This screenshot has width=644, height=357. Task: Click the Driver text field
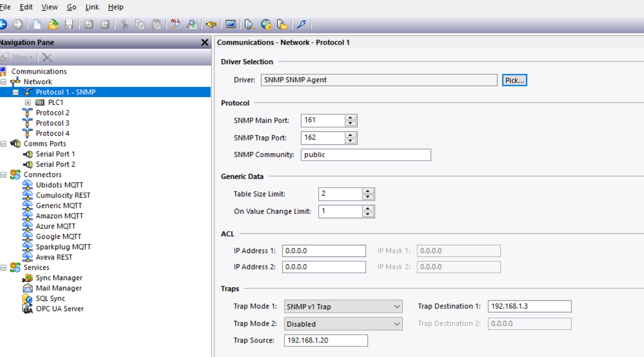[379, 80]
